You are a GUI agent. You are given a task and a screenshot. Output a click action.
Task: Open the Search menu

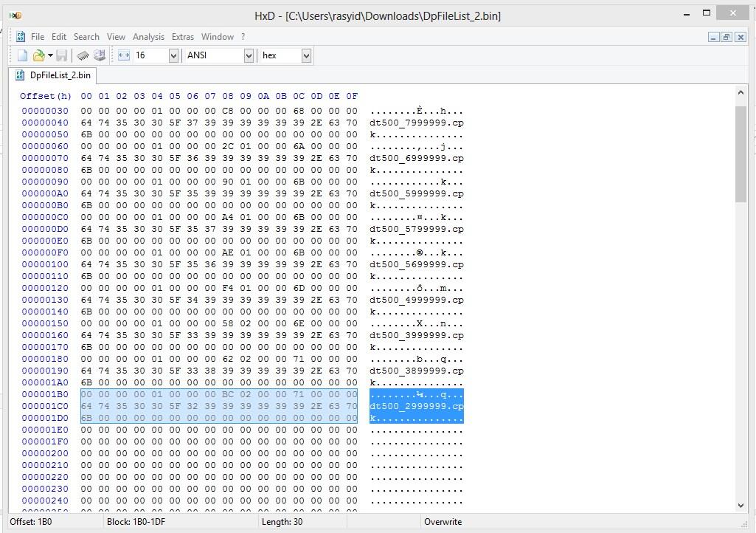tap(86, 37)
